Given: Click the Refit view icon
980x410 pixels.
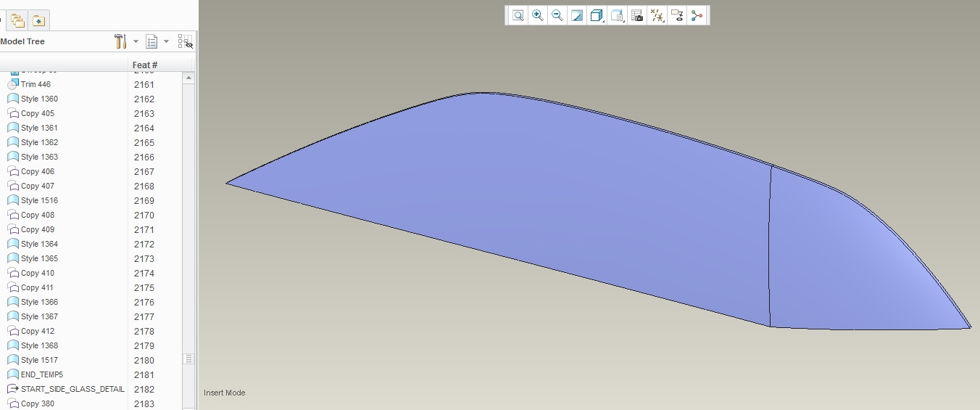Looking at the screenshot, I should pos(518,15).
